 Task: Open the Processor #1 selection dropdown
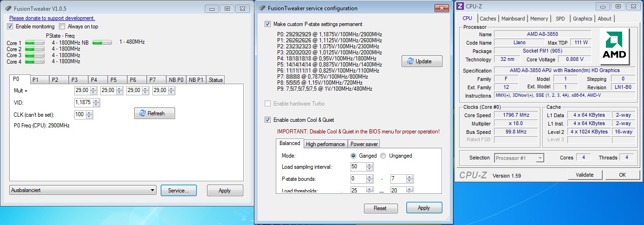(519, 158)
